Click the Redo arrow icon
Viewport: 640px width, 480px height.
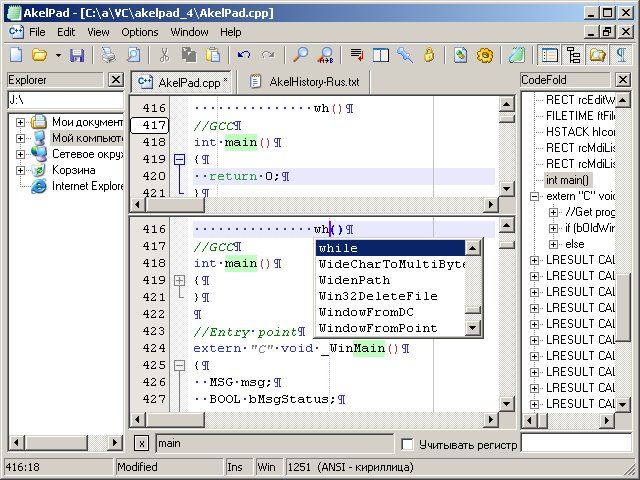268,55
